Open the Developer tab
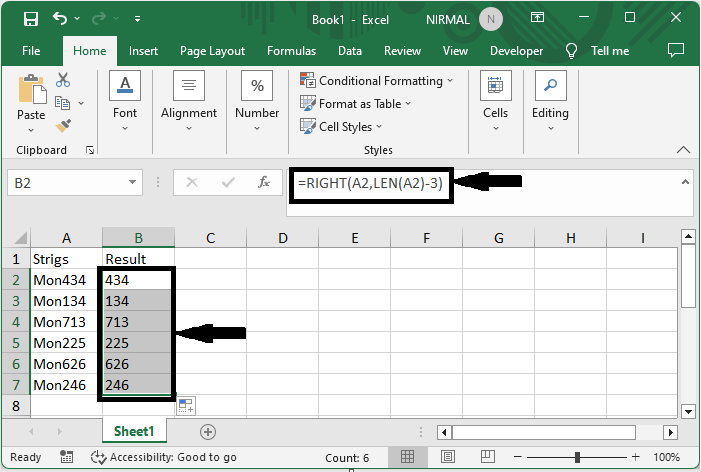The height and width of the screenshot is (472, 701). (516, 51)
